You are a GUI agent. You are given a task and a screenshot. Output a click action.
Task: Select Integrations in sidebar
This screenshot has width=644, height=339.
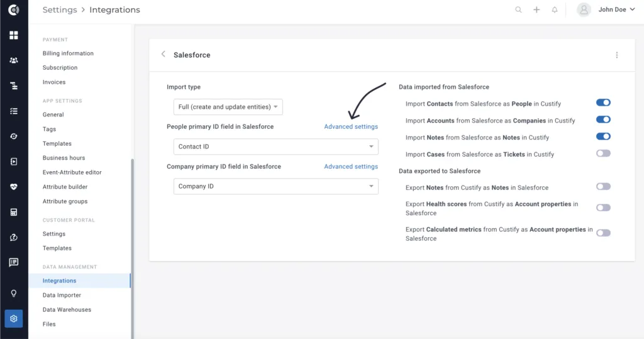point(79,281)
